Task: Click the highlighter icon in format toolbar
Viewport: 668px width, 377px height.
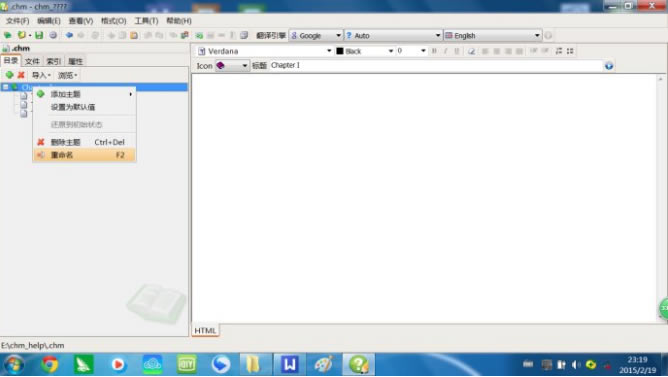Action: tap(471, 51)
